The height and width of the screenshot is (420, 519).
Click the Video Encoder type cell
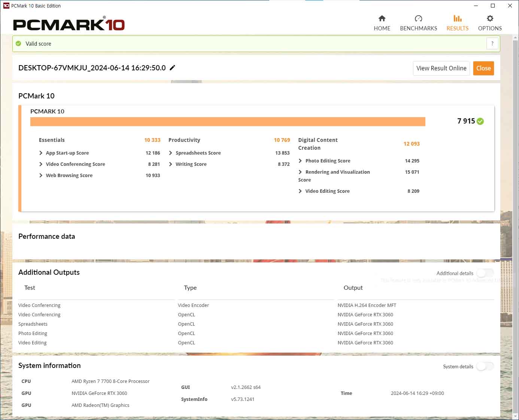(193, 305)
